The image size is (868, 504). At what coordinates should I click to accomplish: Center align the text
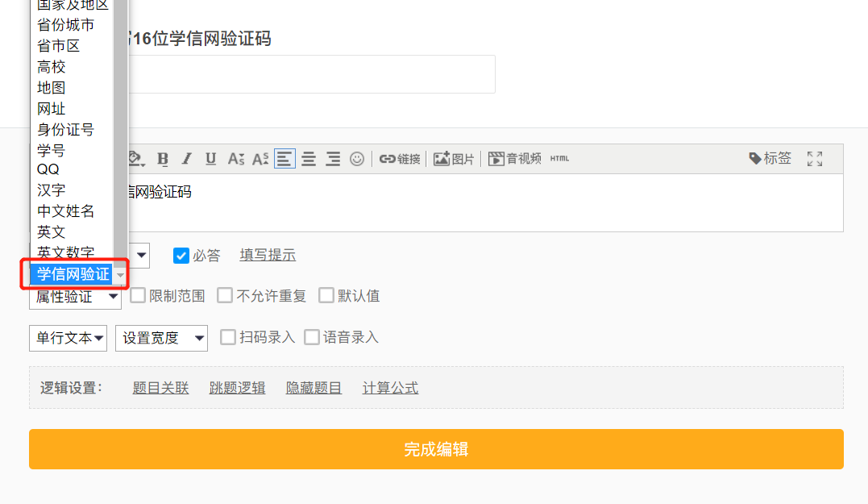pos(309,159)
